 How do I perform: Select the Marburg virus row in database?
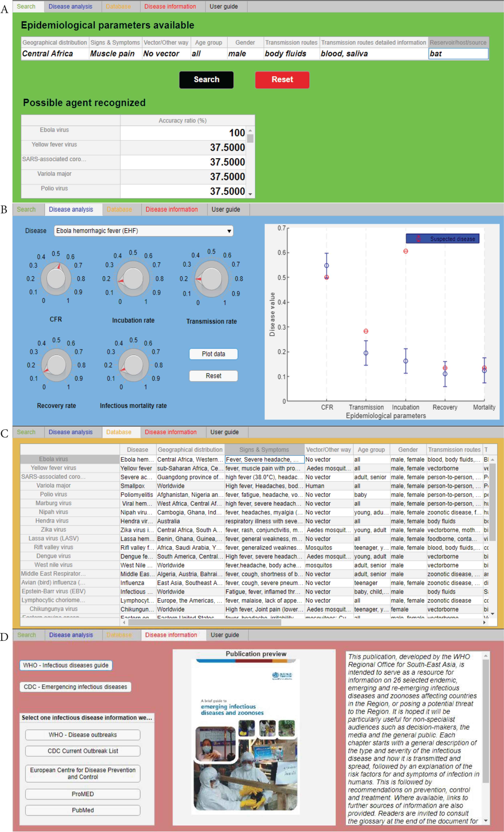pos(53,503)
